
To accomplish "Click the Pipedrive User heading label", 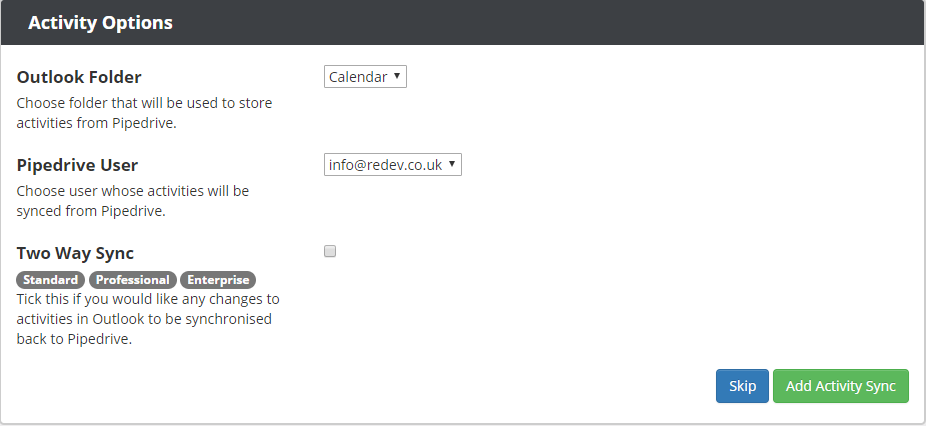I will coord(77,165).
